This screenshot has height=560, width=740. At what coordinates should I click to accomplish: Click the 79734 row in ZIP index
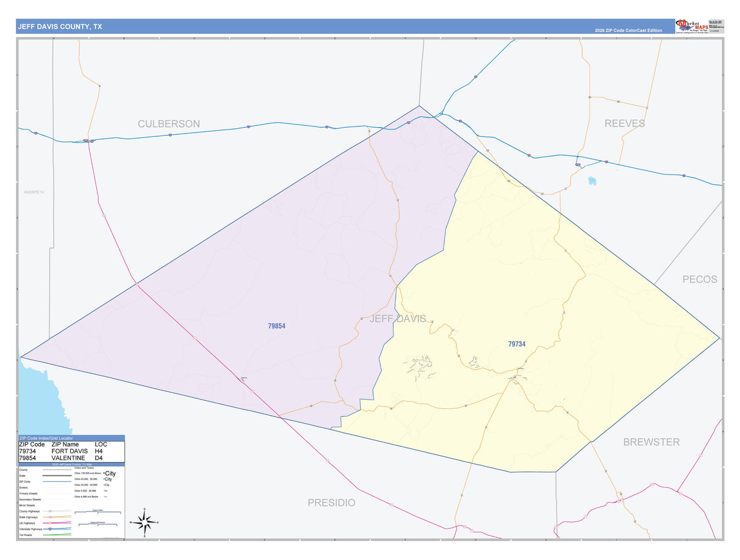(72, 451)
